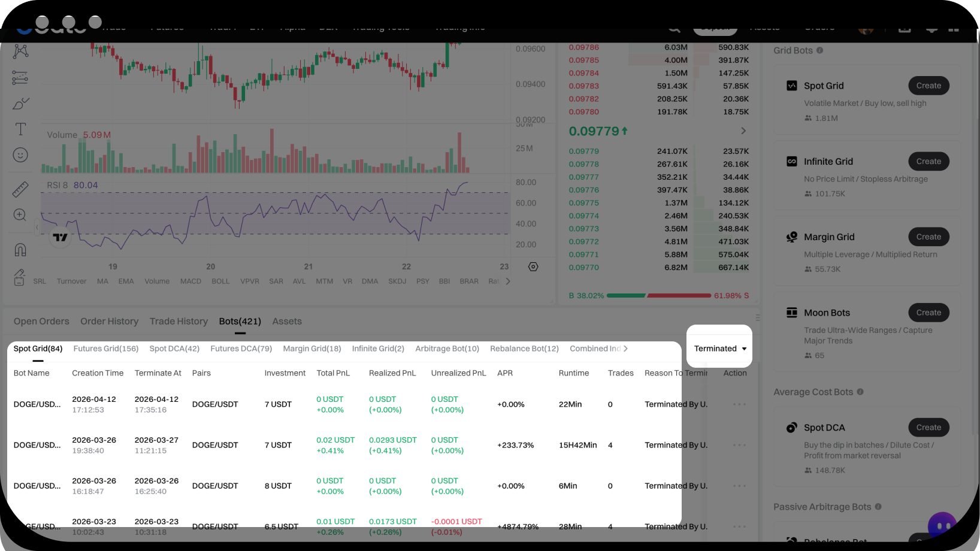This screenshot has width=980, height=551.
Task: Open the Order History tab
Action: pyautogui.click(x=109, y=322)
